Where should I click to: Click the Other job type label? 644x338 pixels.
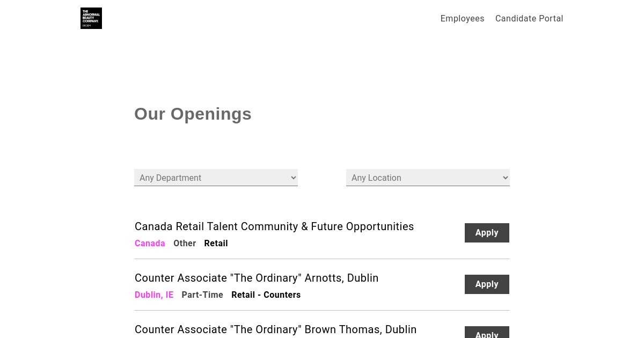185,244
